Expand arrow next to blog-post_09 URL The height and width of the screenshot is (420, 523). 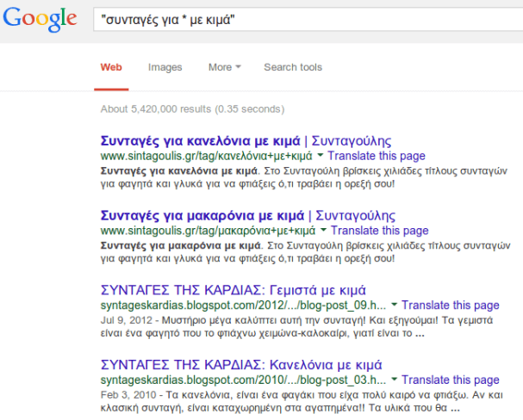point(395,305)
